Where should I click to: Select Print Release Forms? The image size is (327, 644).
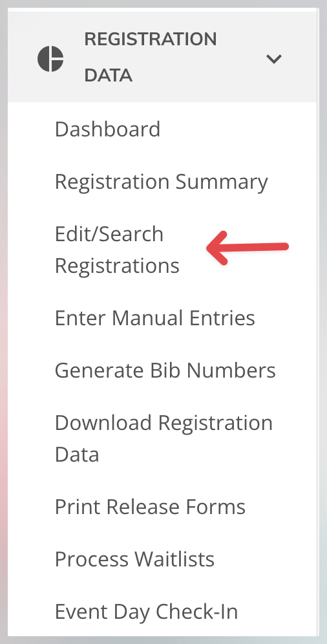point(150,507)
